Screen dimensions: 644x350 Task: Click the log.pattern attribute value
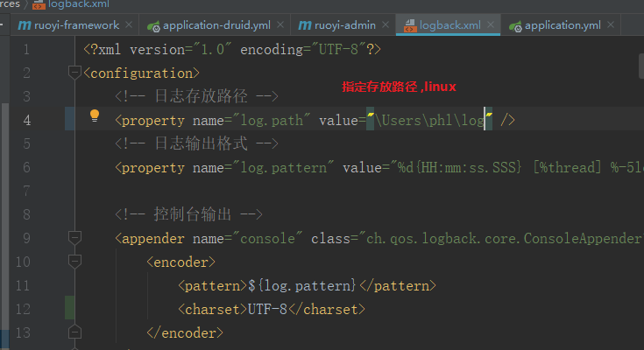(283, 167)
